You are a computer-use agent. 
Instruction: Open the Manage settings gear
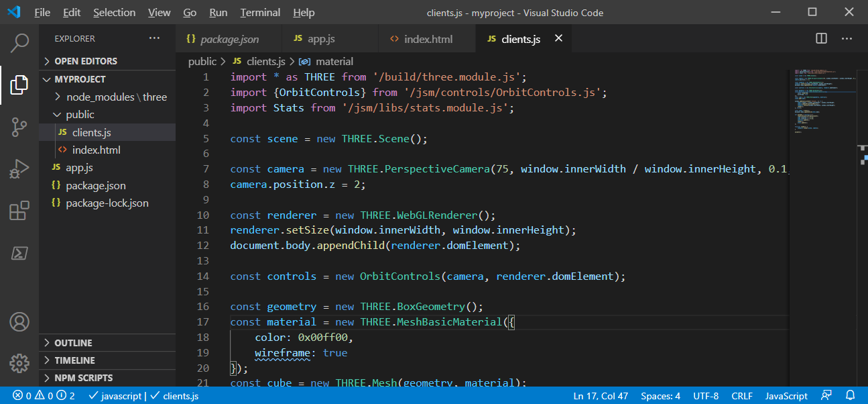(19, 363)
